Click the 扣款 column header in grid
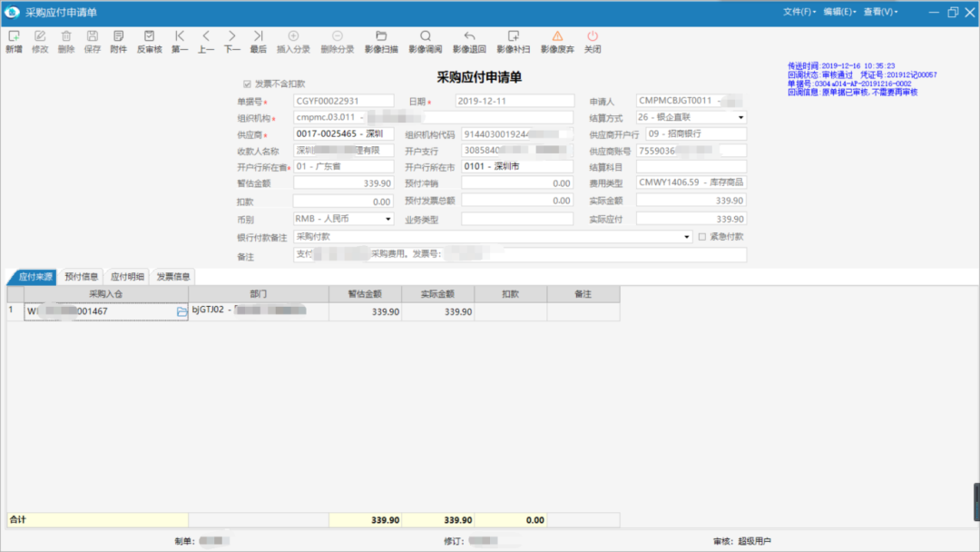Image resolution: width=980 pixels, height=552 pixels. (x=511, y=294)
